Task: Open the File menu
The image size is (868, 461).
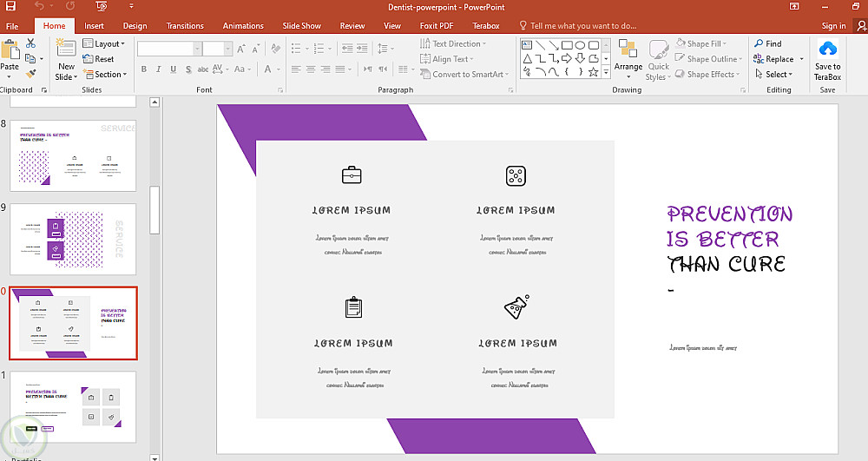Action: pyautogui.click(x=12, y=26)
